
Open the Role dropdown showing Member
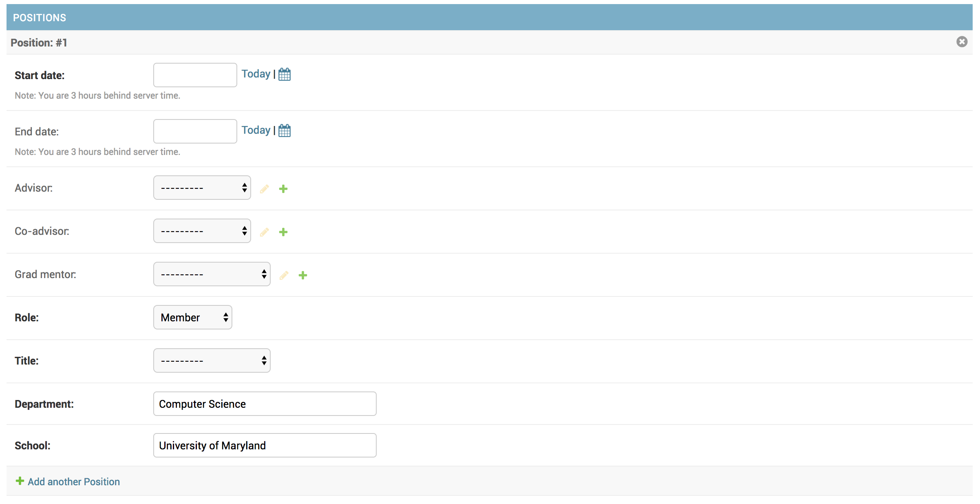click(x=192, y=317)
